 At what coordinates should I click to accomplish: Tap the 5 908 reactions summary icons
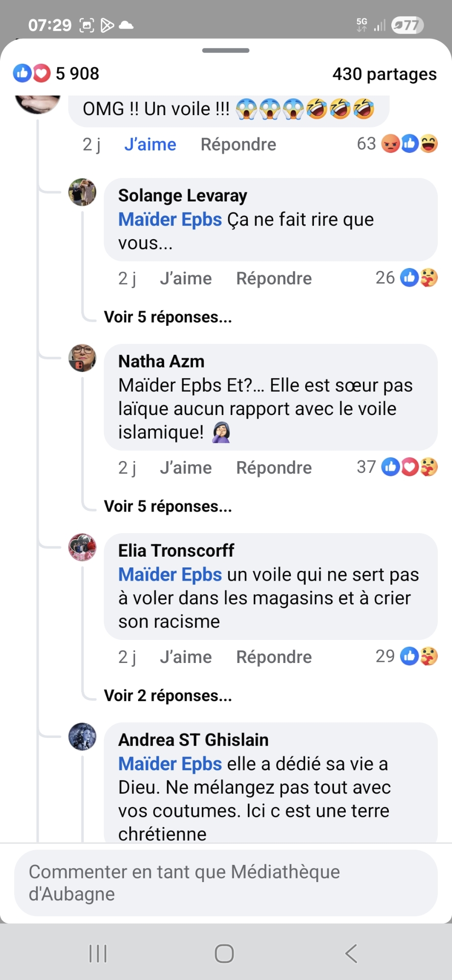[x=56, y=73]
